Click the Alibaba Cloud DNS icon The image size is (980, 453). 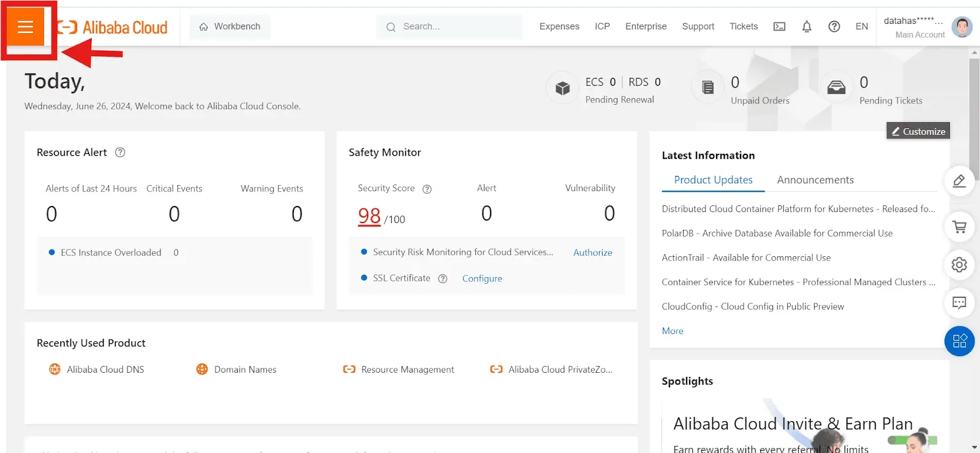tap(55, 369)
